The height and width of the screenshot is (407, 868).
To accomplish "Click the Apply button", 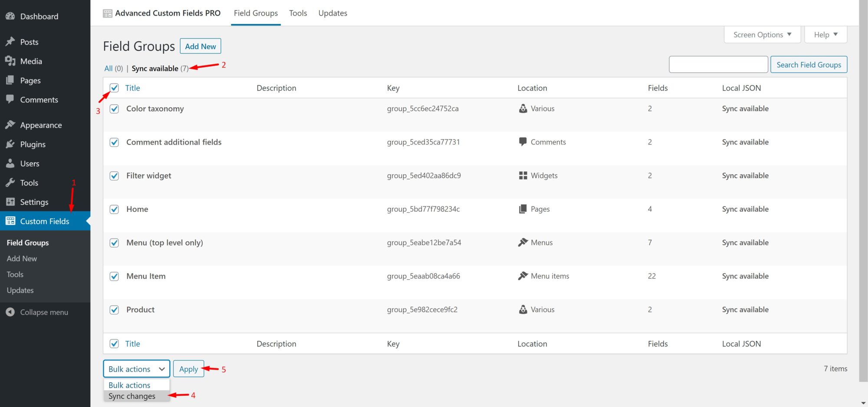I will pos(188,369).
